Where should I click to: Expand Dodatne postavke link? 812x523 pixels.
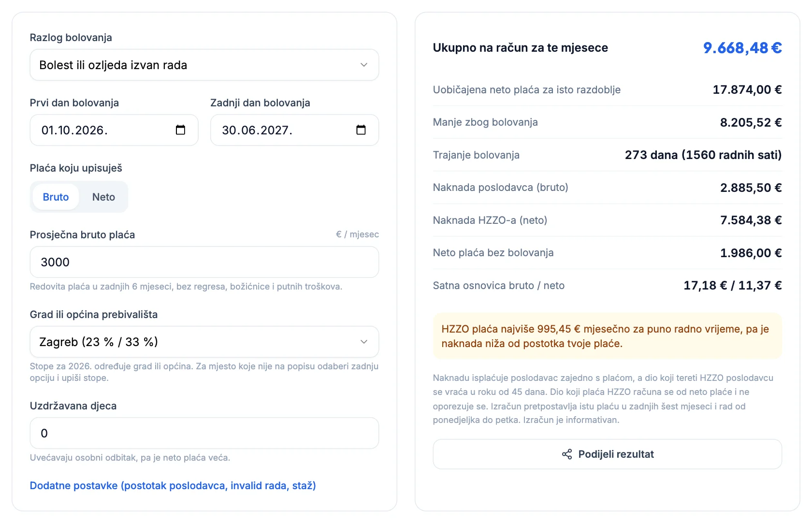pyautogui.click(x=173, y=485)
